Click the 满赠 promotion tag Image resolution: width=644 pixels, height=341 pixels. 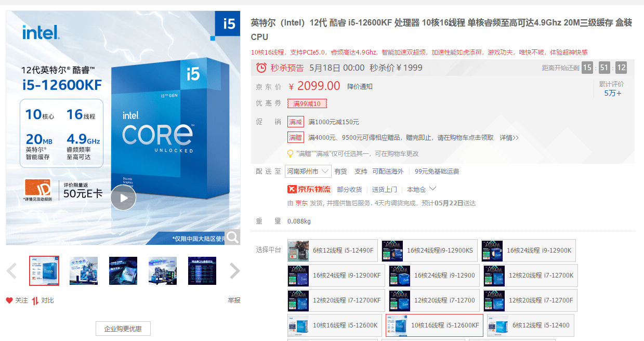(x=296, y=138)
